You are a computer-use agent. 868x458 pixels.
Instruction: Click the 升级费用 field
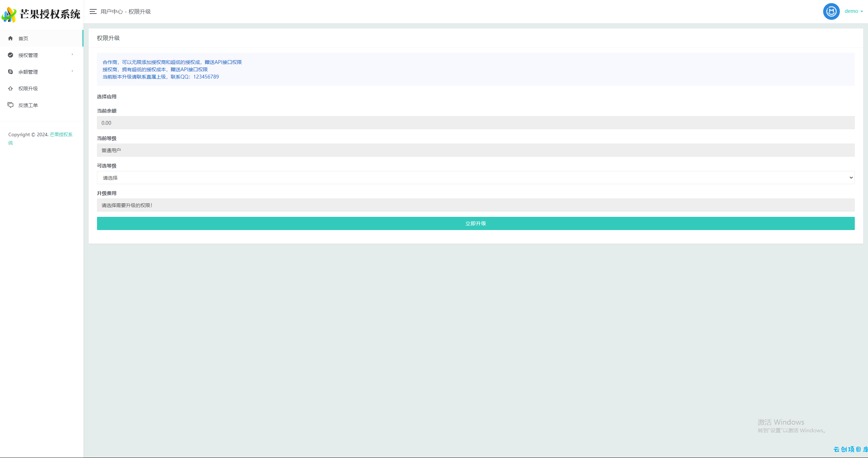476,205
